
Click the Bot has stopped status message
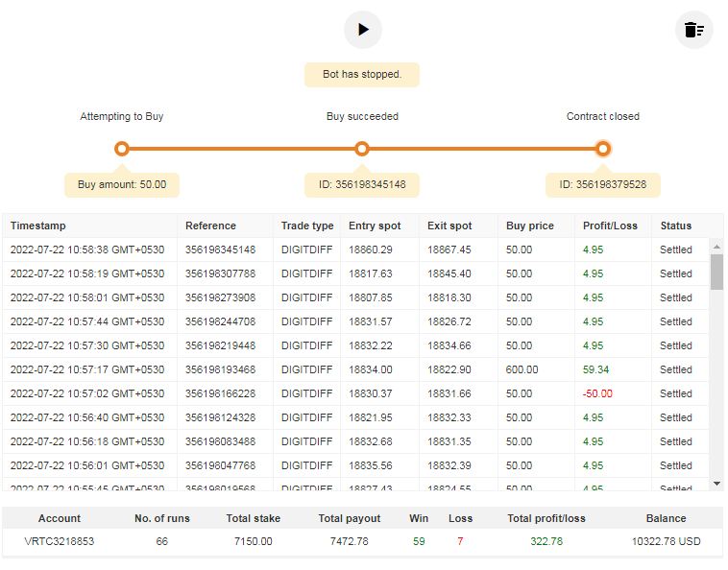click(362, 75)
